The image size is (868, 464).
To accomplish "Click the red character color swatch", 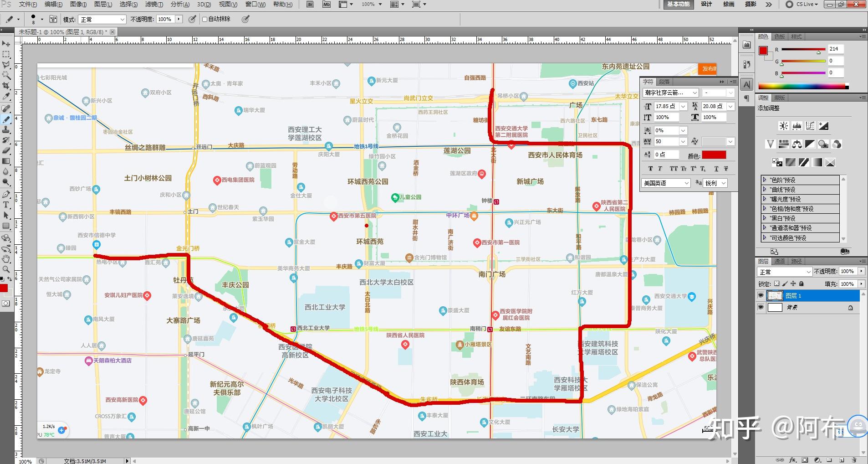I will pyautogui.click(x=714, y=155).
